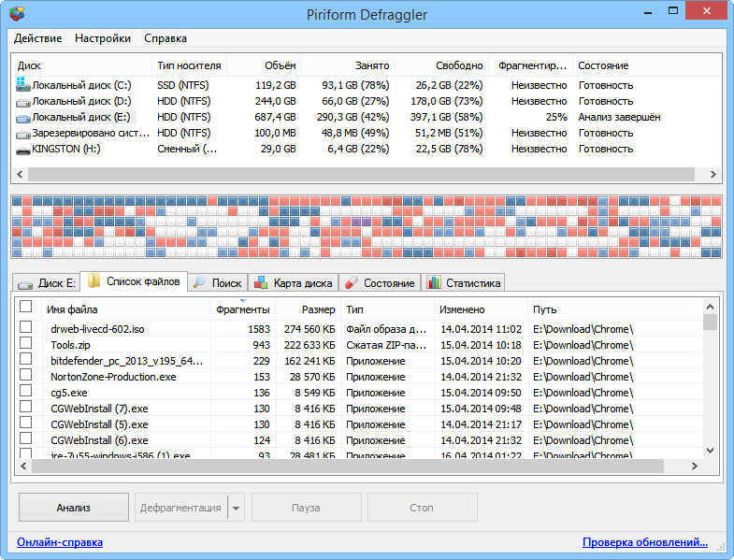This screenshot has width=734, height=560.
Task: Click the folder icon on Список файлов tab
Action: coord(94,281)
